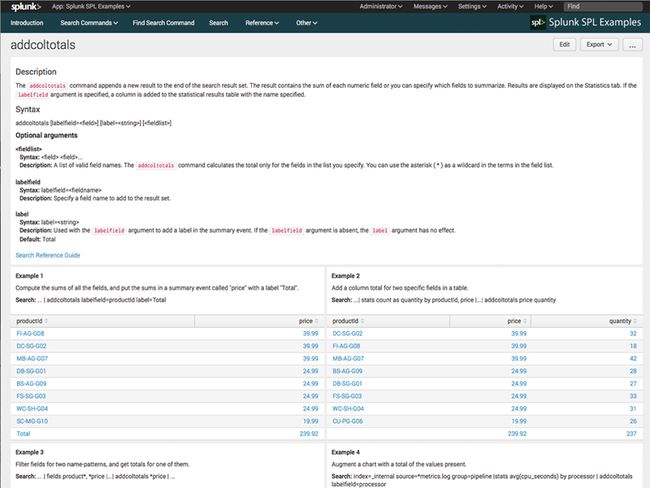Screen dimensions: 650x488
Task: Open the Export dropdown button
Action: 599,45
